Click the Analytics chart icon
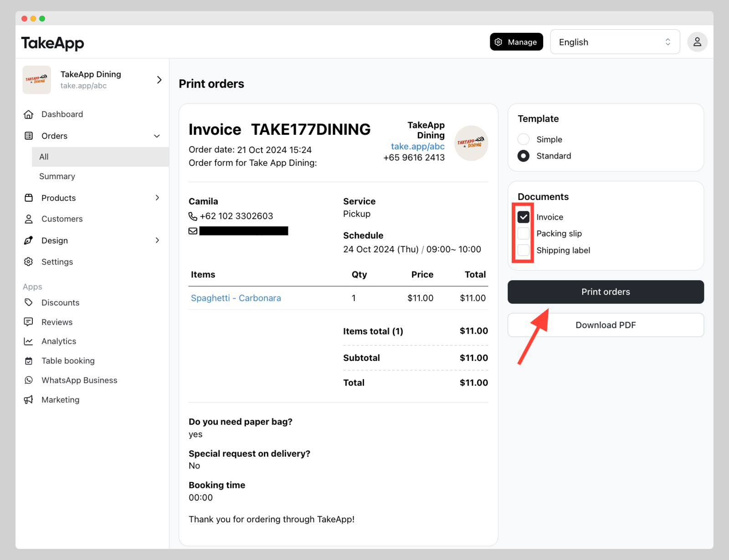Viewport: 729px width, 560px height. 29,341
